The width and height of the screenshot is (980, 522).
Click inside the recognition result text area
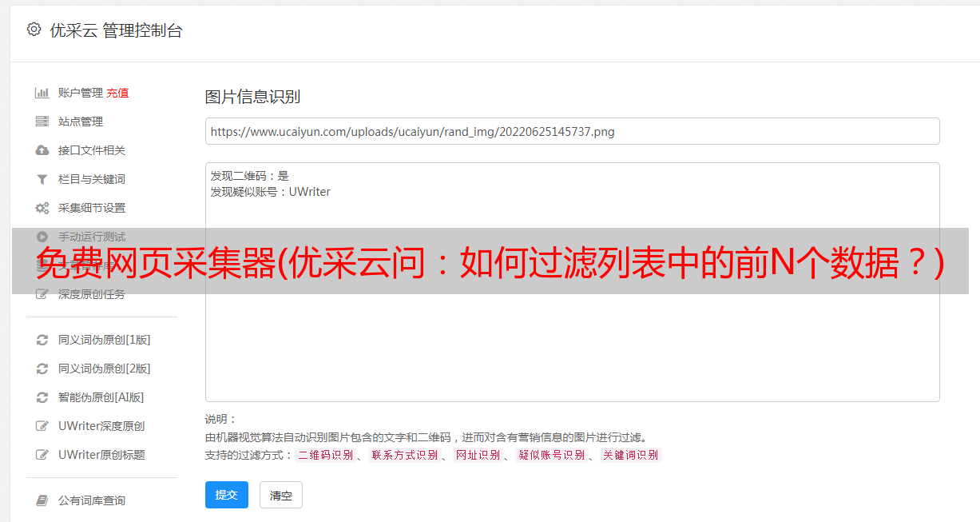(x=572, y=282)
